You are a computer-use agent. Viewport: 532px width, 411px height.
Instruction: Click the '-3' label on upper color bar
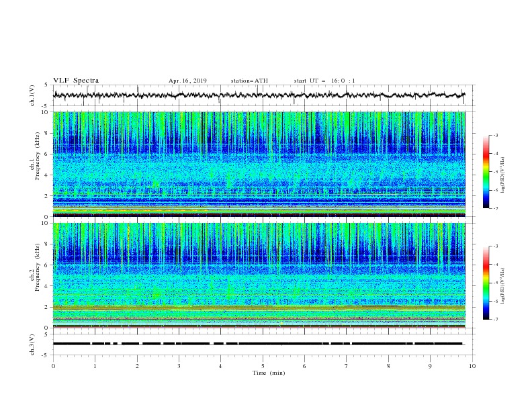tap(496, 135)
